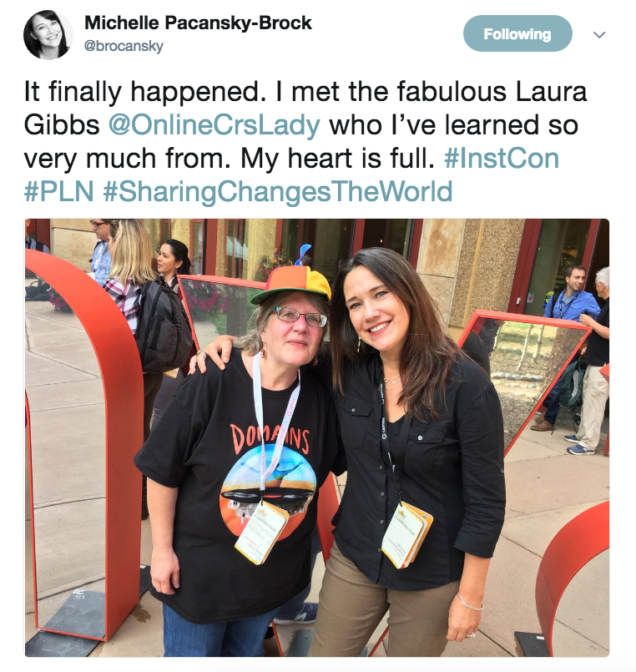Open the #SharingChangesTheWorld hashtag
Screen dimensions: 636x672
coord(278,191)
